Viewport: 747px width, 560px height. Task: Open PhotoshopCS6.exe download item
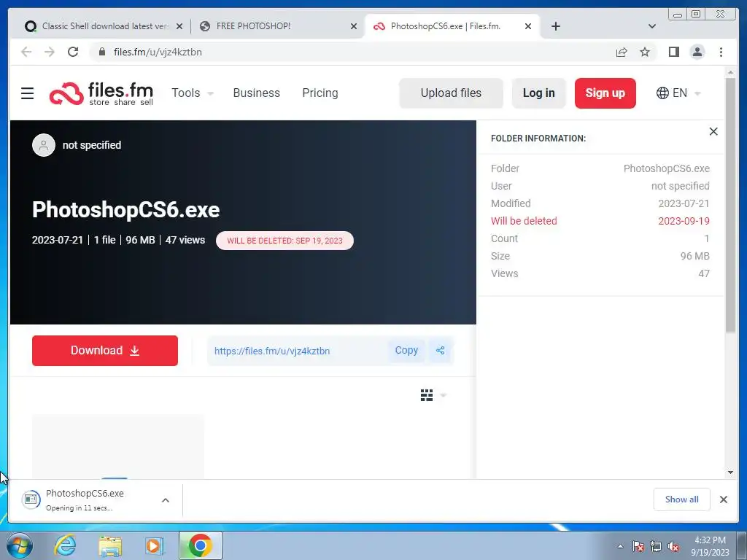tap(83, 499)
